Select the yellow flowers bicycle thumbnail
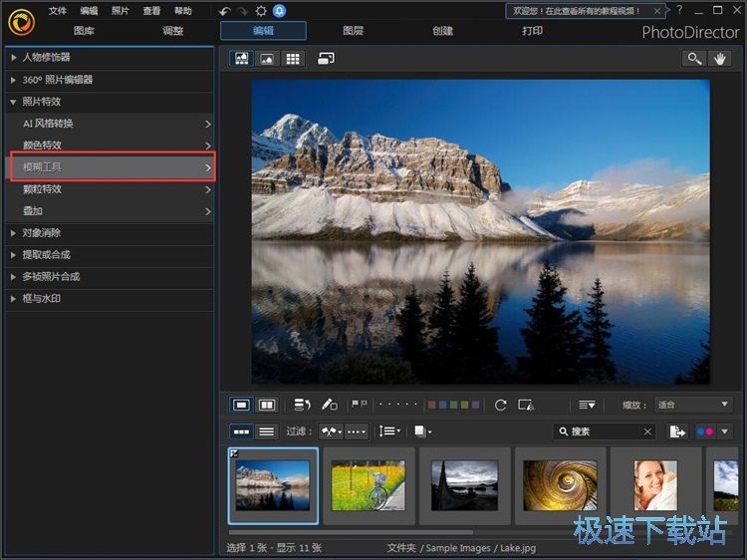Viewport: 747px width, 560px height. (369, 485)
